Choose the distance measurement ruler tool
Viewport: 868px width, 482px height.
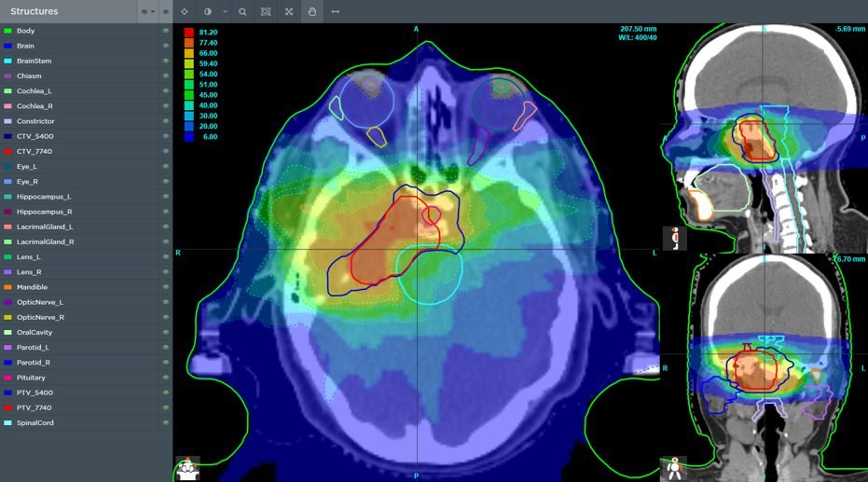(x=336, y=11)
